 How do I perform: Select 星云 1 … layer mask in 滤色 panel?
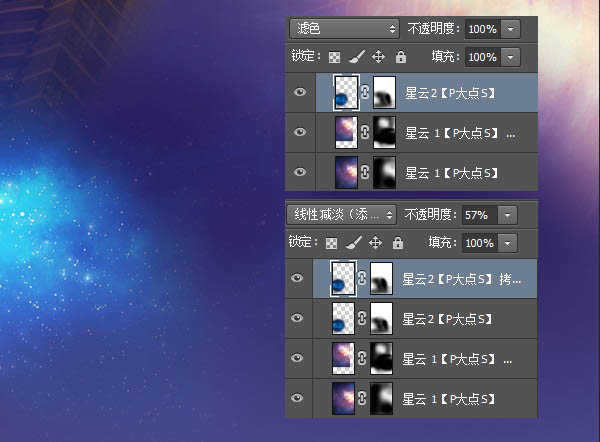point(384,132)
